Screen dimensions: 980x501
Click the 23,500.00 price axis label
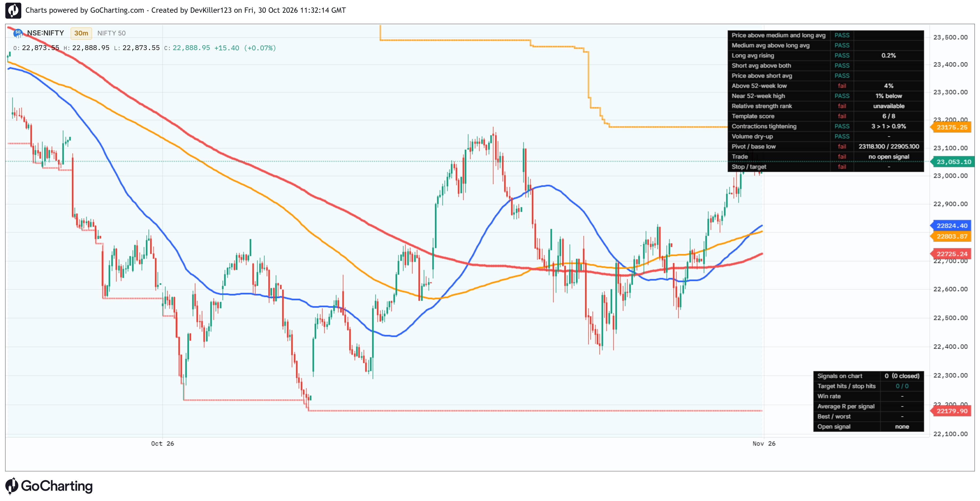pyautogui.click(x=950, y=37)
